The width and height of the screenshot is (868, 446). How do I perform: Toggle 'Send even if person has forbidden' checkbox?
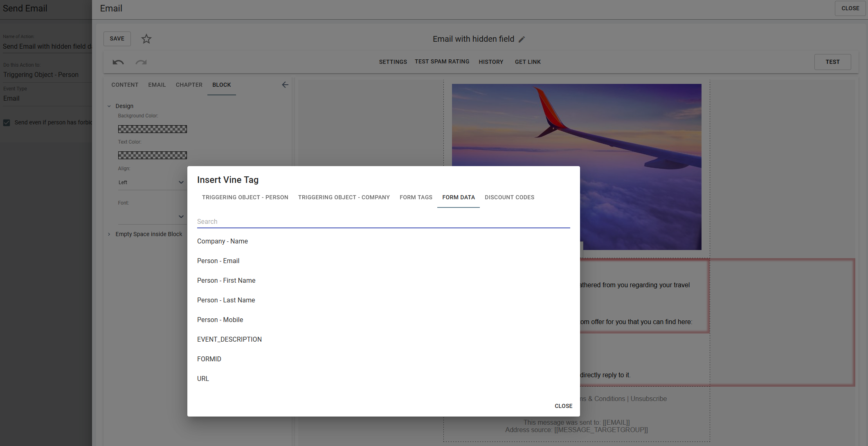7,122
